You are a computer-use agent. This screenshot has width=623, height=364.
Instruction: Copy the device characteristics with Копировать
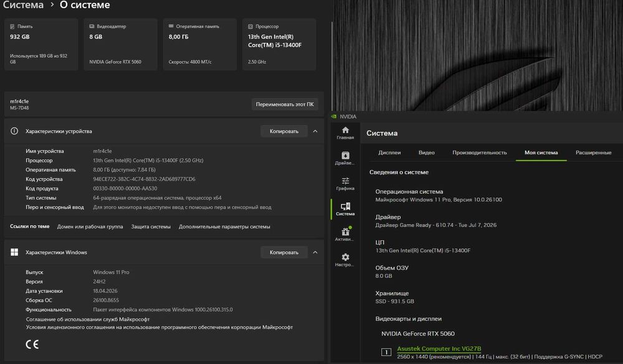point(283,131)
